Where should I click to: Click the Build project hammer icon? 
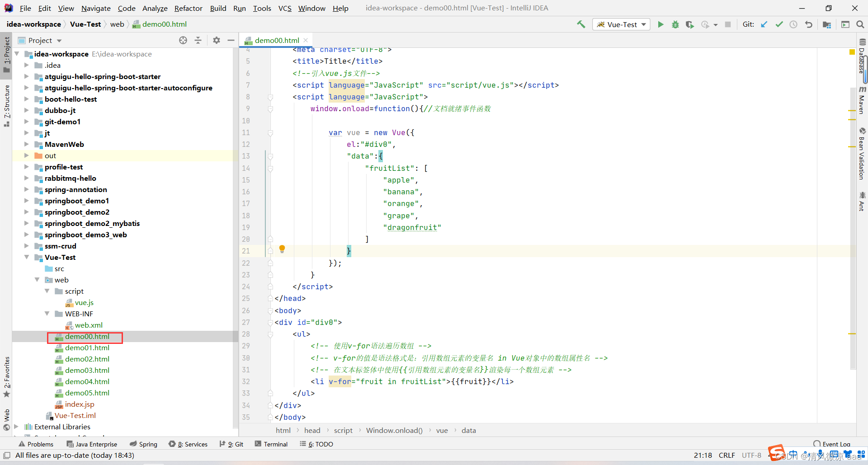click(x=581, y=24)
